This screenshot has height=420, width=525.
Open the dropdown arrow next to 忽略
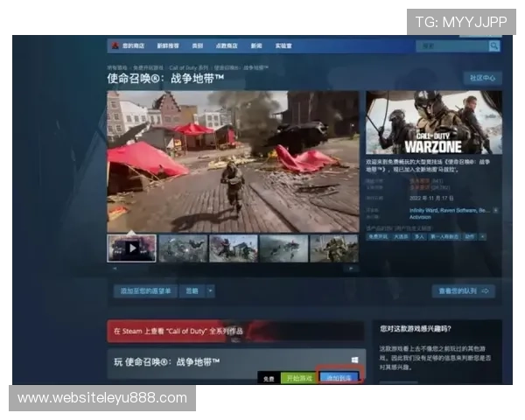click(211, 290)
